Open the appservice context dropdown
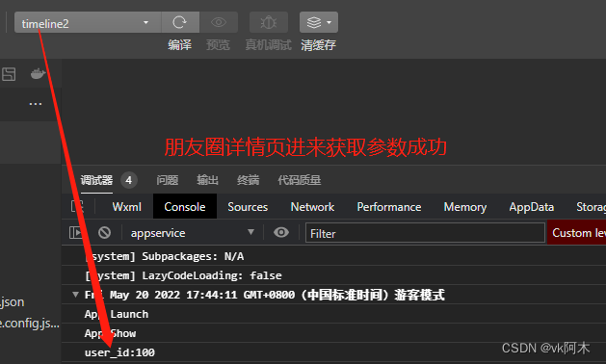The width and height of the screenshot is (606, 364). 192,233
